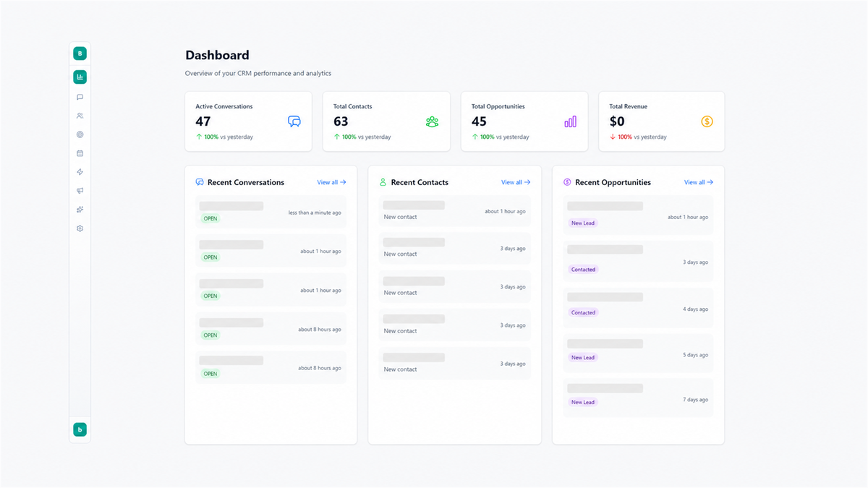
Task: Click the Total Contacts value 63
Action: click(341, 121)
